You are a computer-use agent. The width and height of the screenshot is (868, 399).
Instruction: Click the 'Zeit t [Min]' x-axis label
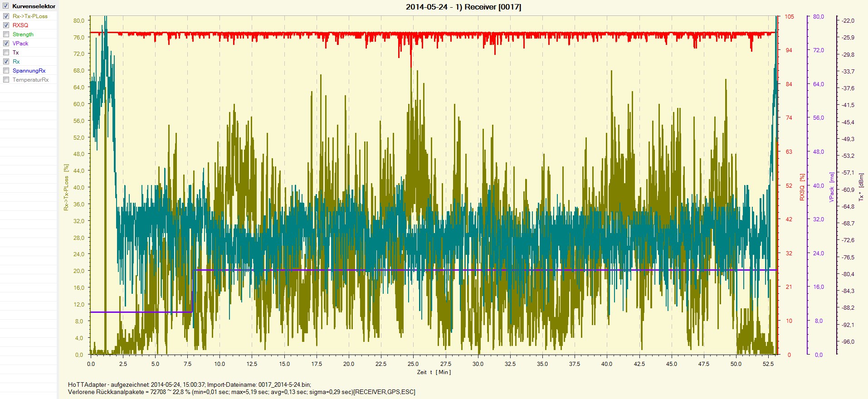point(434,372)
